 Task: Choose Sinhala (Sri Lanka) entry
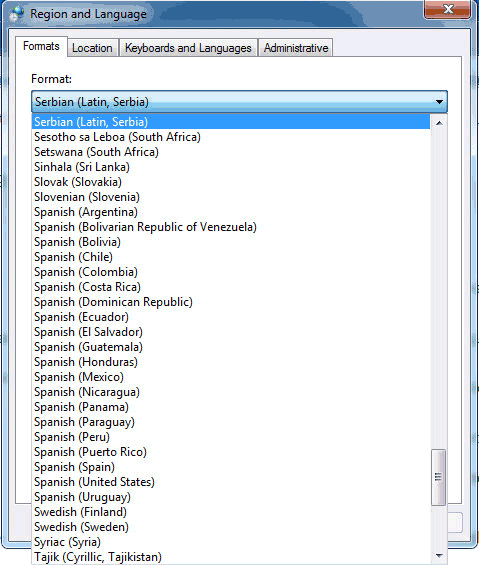[x=231, y=167]
